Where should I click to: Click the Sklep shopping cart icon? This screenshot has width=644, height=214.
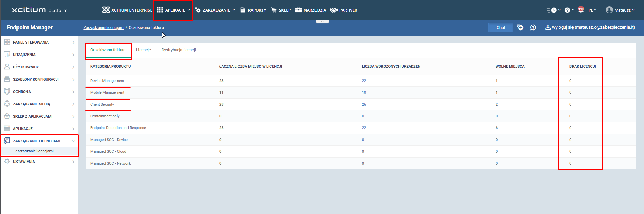(274, 10)
